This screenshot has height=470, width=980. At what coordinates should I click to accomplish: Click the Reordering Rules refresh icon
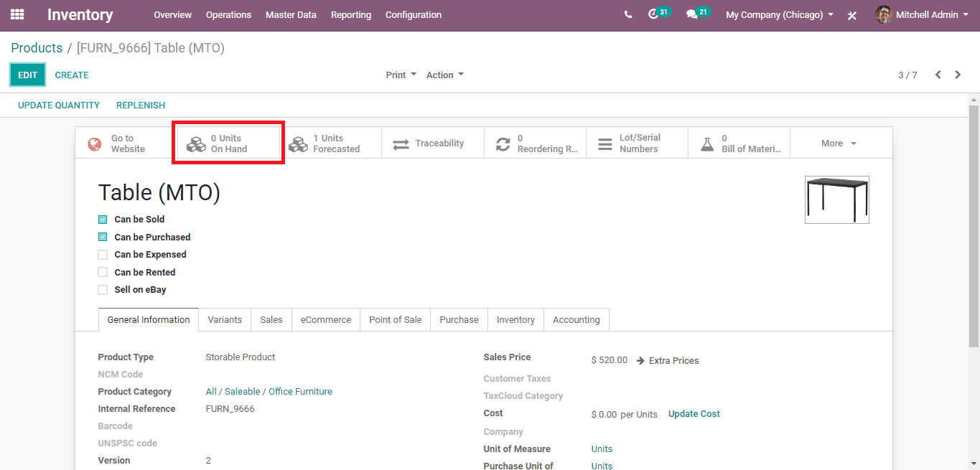pyautogui.click(x=503, y=144)
